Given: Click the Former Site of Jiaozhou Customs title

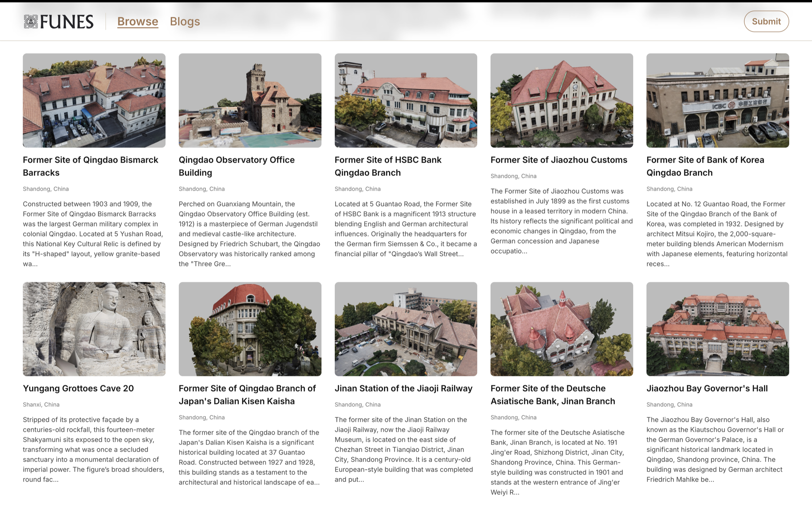Looking at the screenshot, I should 558,160.
